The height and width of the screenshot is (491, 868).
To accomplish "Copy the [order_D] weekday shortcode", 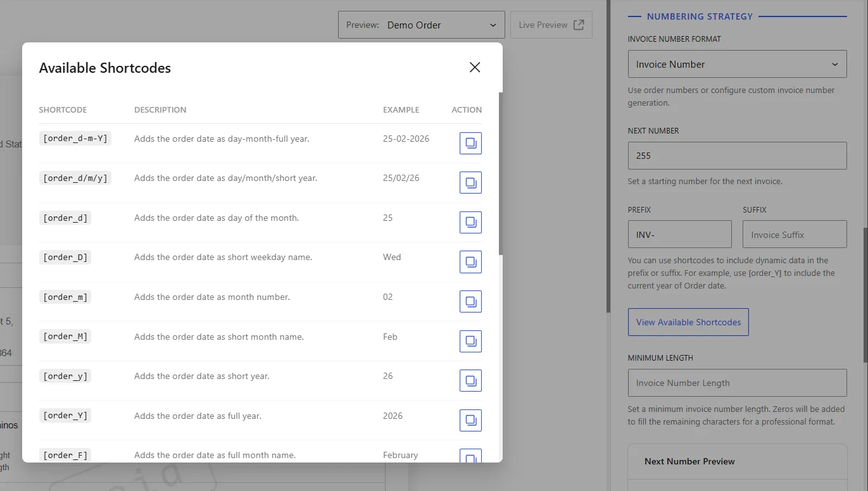I will click(x=470, y=262).
